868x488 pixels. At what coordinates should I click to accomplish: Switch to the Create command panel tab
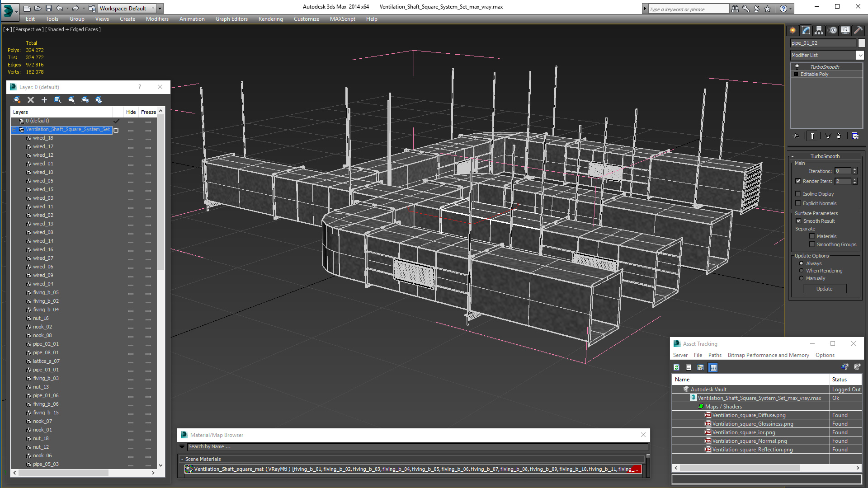793,30
